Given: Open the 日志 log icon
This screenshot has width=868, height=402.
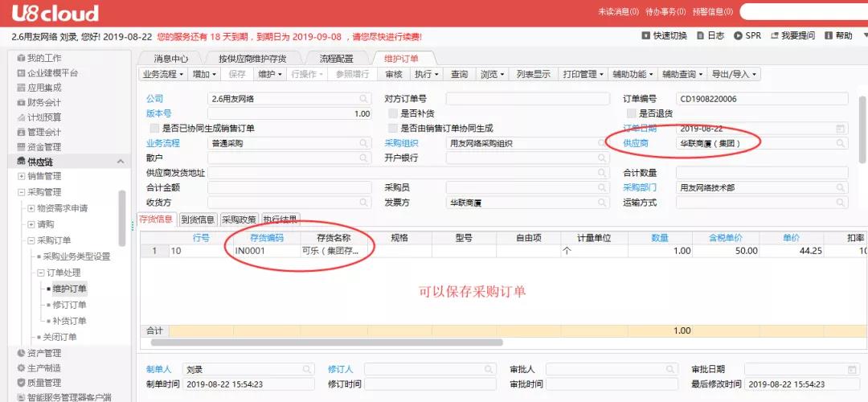Looking at the screenshot, I should 700,36.
